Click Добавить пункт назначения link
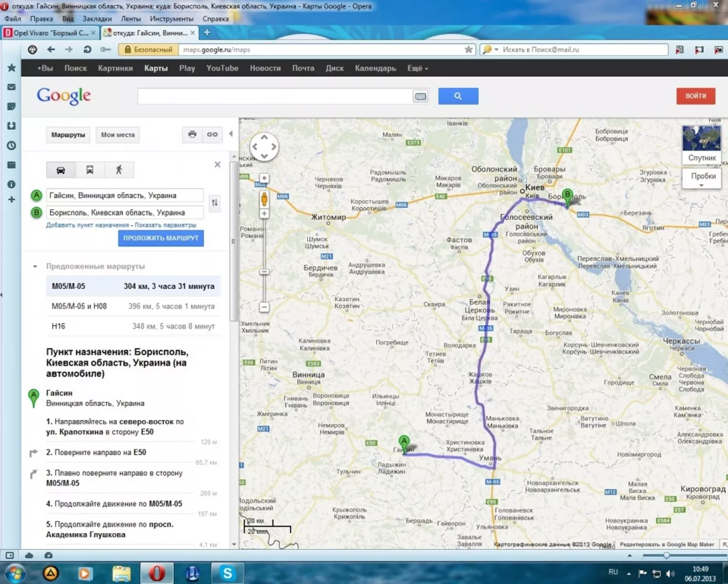The width and height of the screenshot is (728, 584). (x=87, y=225)
